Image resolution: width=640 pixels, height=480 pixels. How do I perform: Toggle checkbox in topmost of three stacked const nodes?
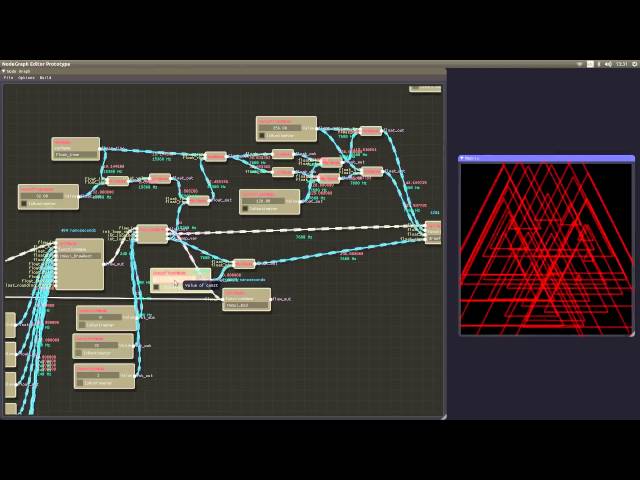[82, 325]
